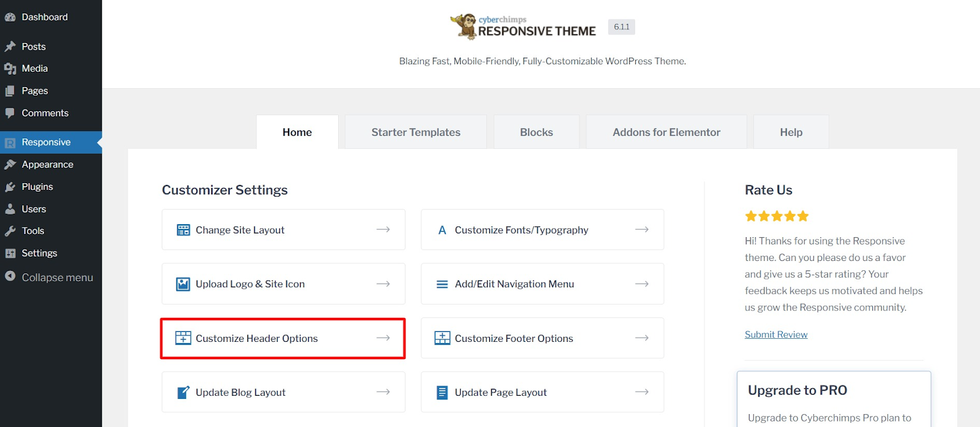Click the Fonts/Typography letter A icon
This screenshot has width=980, height=427.
click(442, 230)
